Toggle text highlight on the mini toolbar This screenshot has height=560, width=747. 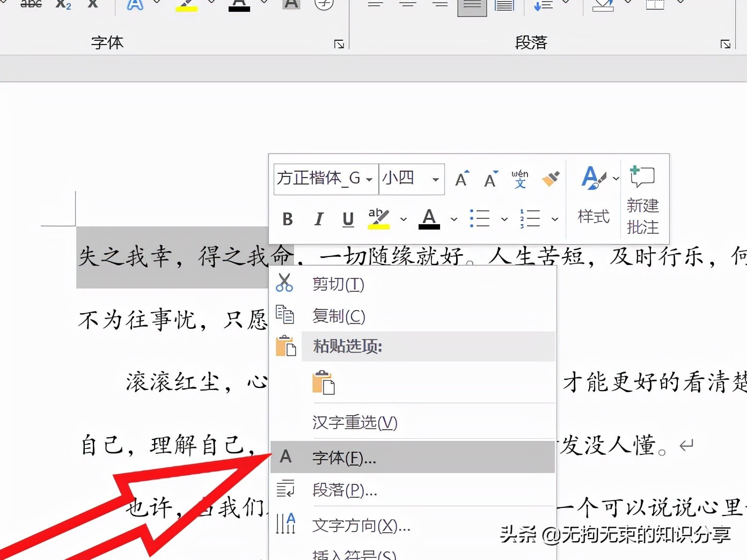(378, 218)
